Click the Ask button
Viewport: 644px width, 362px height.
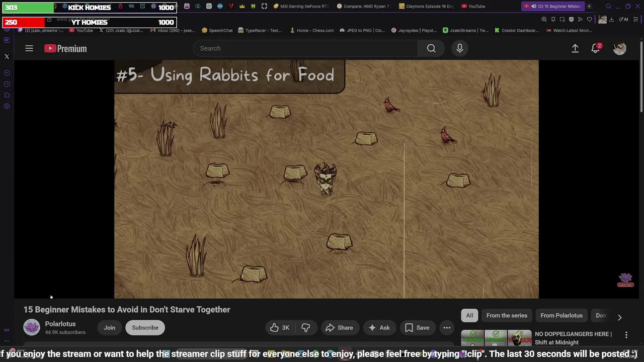[379, 328]
